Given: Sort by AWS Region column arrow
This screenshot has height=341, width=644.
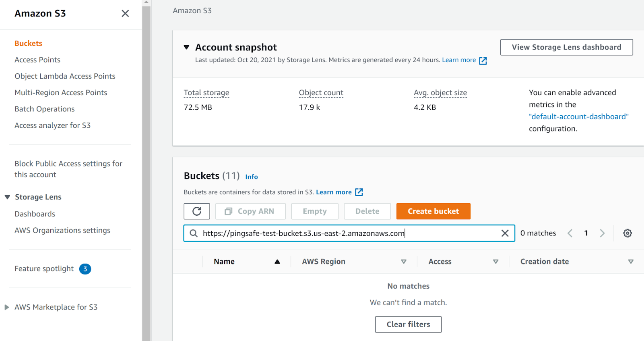Looking at the screenshot, I should 403,262.
